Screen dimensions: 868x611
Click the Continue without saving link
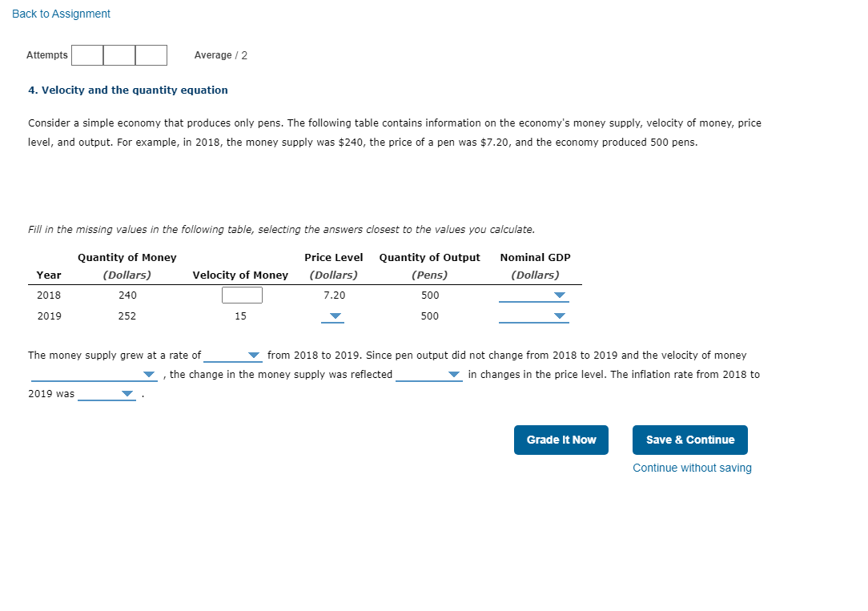[691, 468]
